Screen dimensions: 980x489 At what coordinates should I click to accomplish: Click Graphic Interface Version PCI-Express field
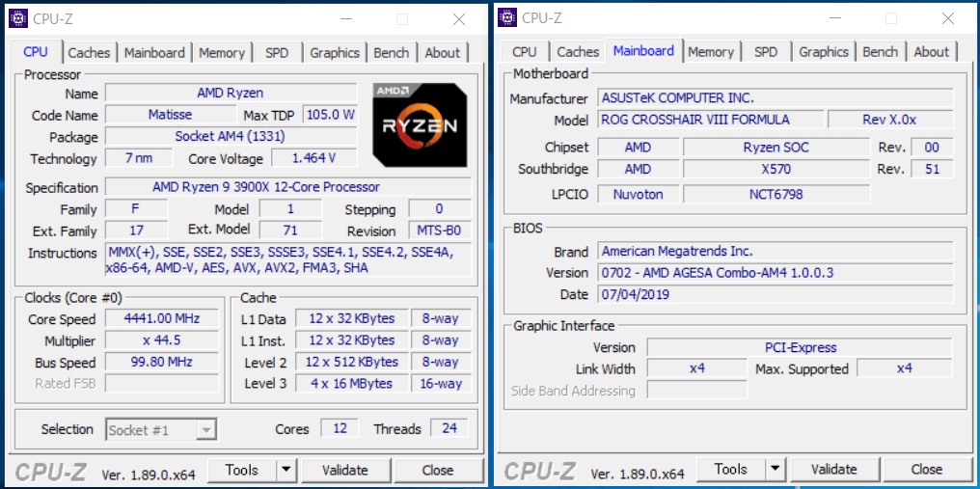point(800,347)
